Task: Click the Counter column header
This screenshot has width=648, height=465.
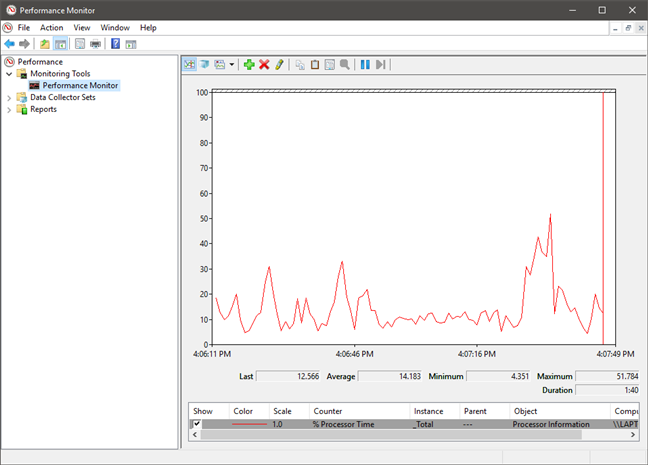Action: point(327,410)
